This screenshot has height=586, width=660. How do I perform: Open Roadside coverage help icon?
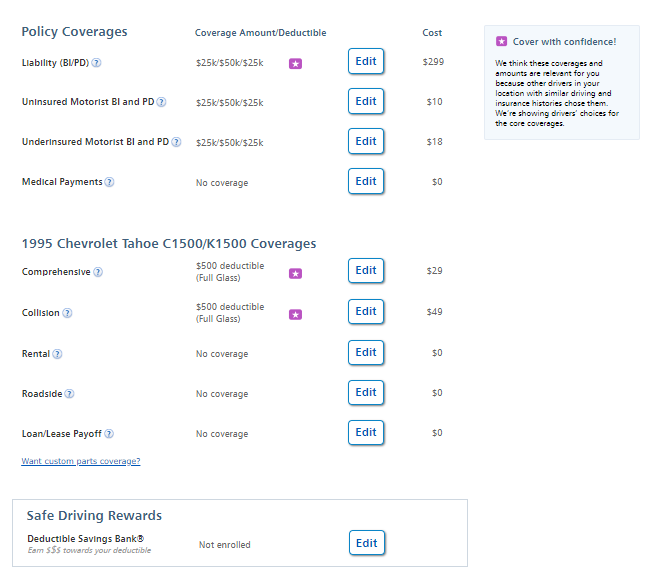point(69,394)
